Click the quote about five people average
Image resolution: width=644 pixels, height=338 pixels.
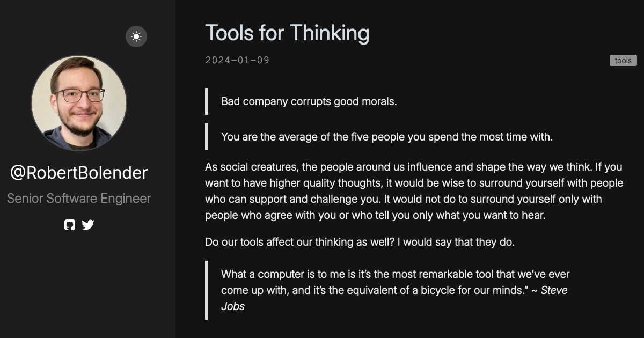[386, 137]
